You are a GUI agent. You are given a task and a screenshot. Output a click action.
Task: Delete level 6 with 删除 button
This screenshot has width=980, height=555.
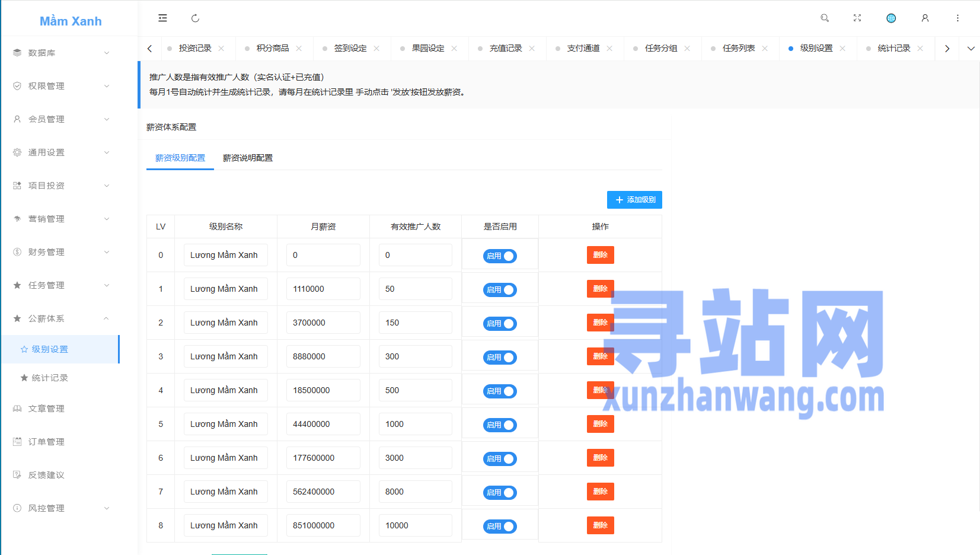tap(601, 458)
